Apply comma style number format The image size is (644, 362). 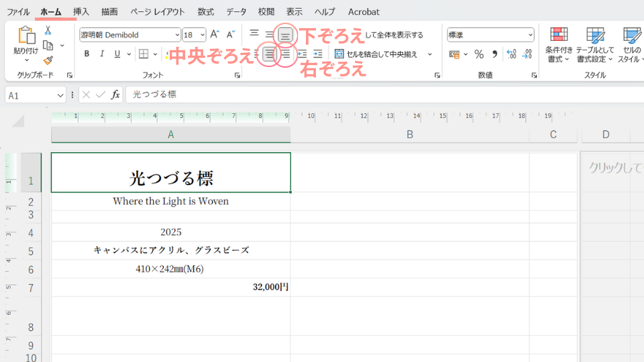(495, 54)
